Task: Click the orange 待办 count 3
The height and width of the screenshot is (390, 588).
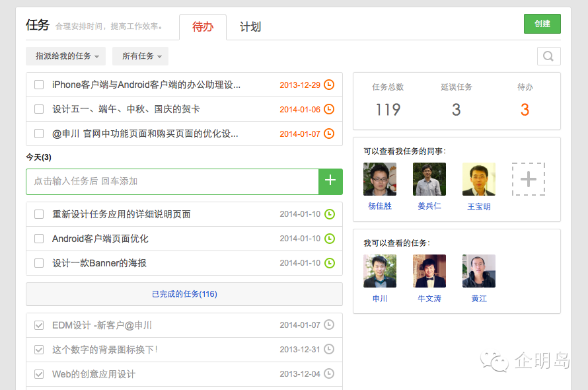Action: [525, 110]
